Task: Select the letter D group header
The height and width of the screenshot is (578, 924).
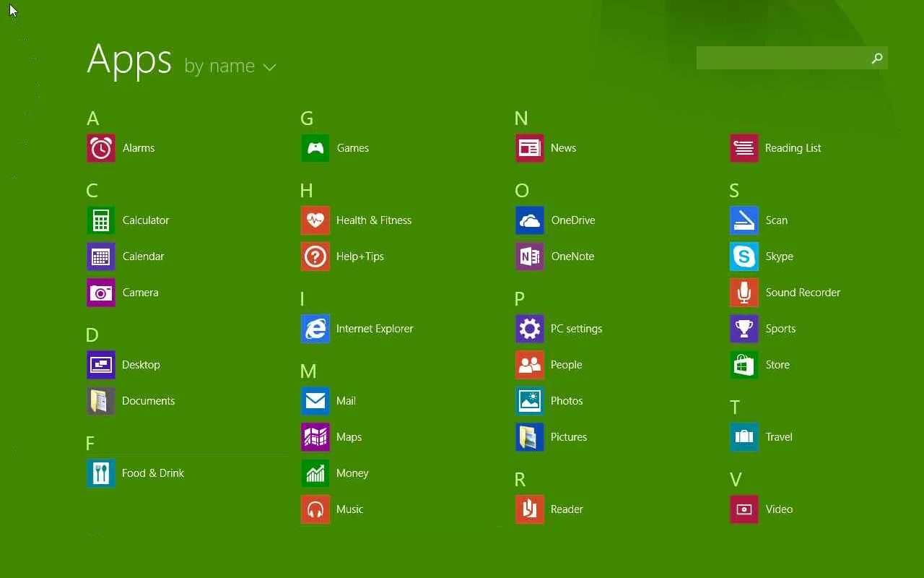Action: point(92,335)
